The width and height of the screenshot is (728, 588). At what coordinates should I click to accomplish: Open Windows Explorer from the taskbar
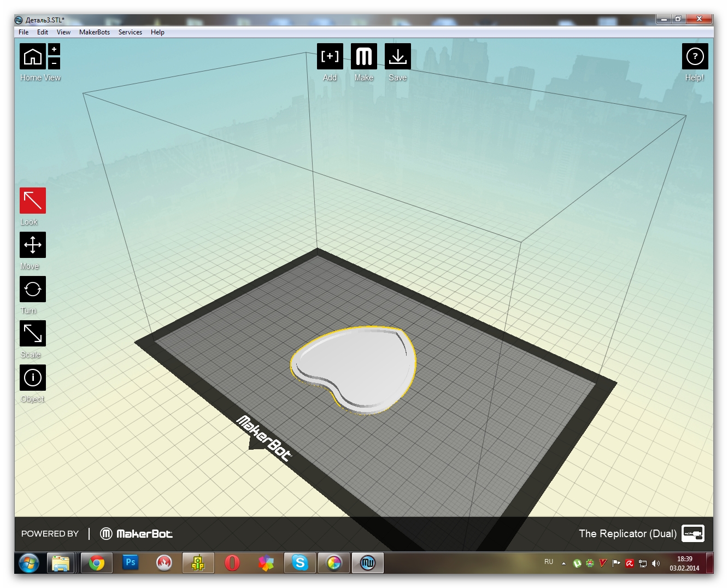(x=61, y=563)
